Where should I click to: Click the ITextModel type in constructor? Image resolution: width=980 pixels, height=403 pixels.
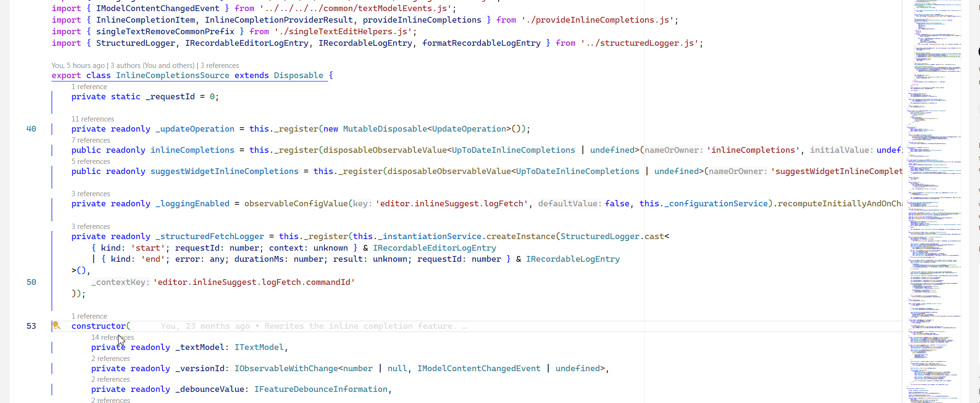[259, 347]
